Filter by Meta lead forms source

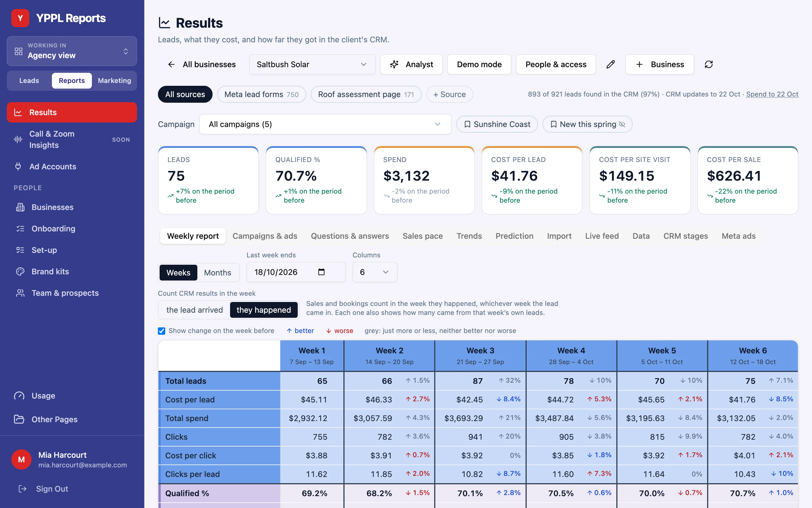(261, 95)
